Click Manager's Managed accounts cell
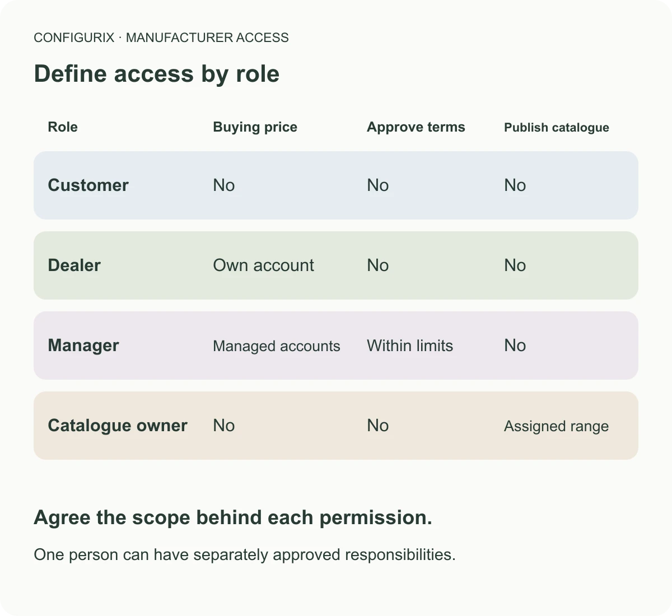 (277, 346)
